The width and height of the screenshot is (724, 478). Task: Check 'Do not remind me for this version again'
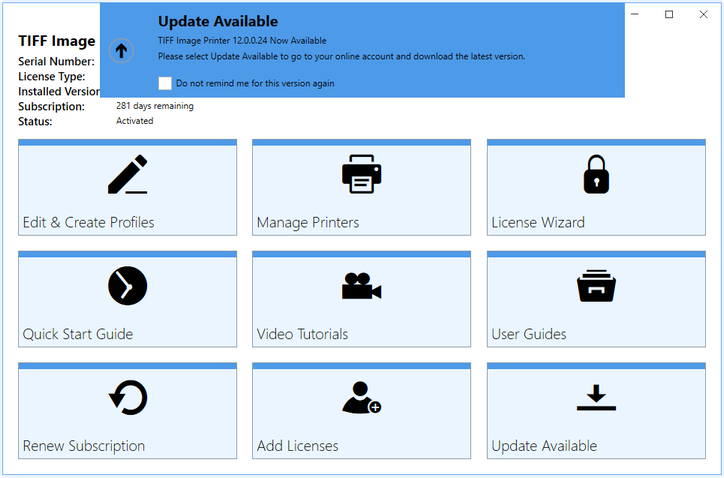coord(165,83)
